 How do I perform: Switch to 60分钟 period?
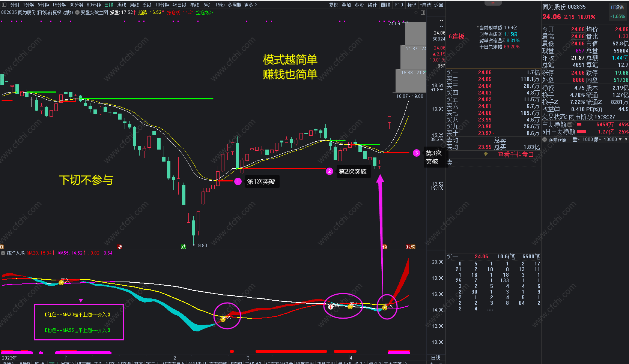(x=93, y=5)
